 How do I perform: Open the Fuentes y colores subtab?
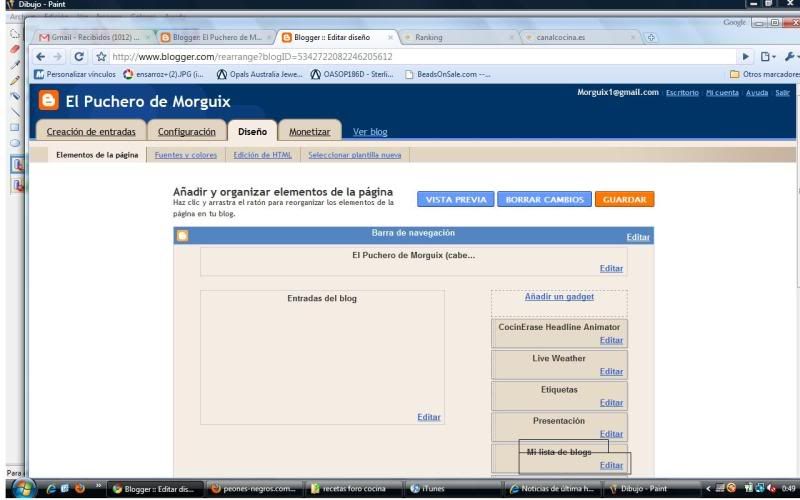click(x=186, y=155)
